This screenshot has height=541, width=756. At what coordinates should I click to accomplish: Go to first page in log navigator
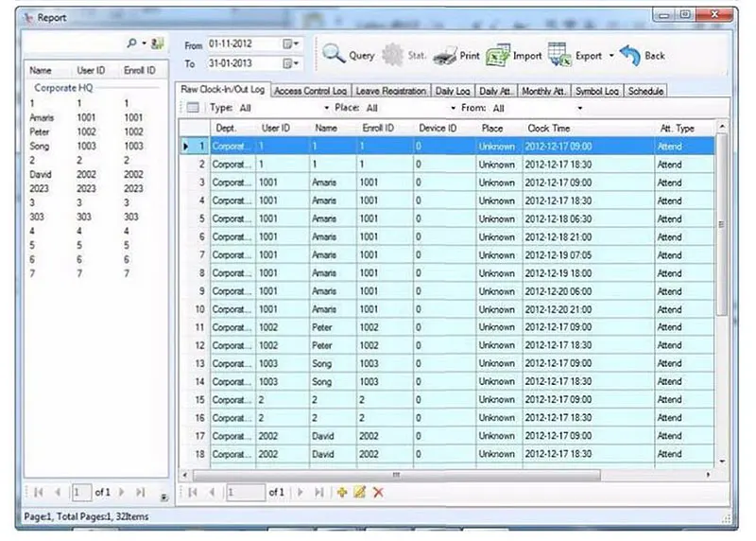coord(193,492)
